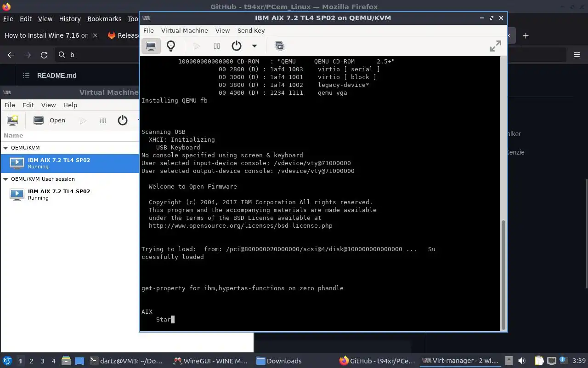Switch to workspace 3
Screen dimensions: 588x368
[x=43, y=361]
